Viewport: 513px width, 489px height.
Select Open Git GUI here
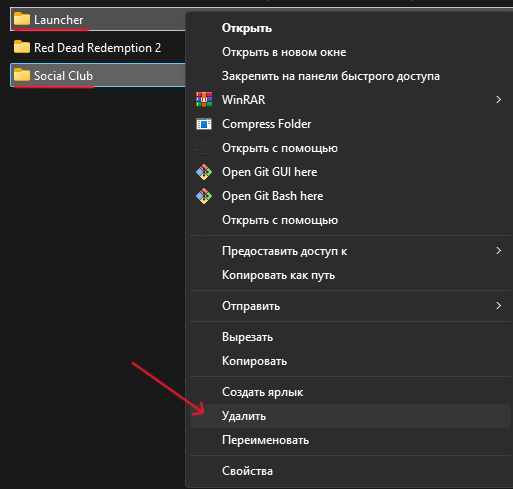350,172
